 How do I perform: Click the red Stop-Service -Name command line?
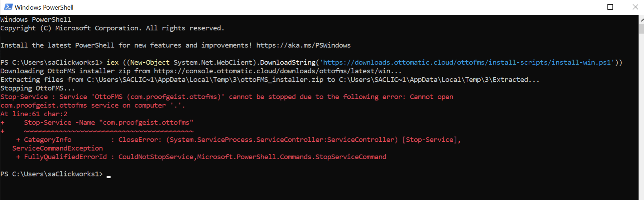coord(109,123)
